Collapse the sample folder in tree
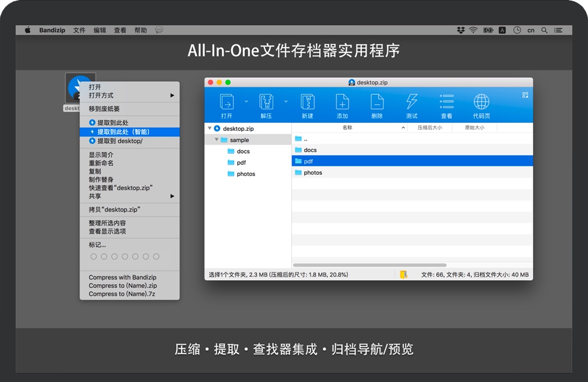Viewport: 588px width, 382px height. [x=217, y=140]
